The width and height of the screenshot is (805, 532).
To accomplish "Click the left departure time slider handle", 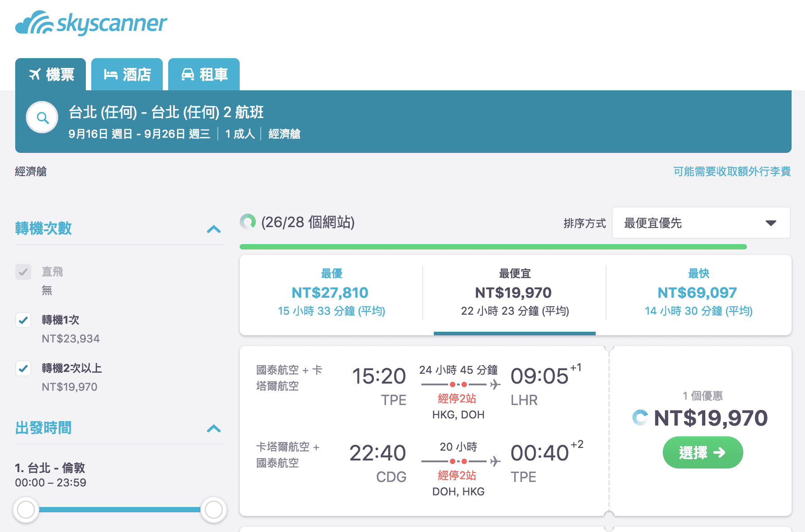I will (26, 510).
